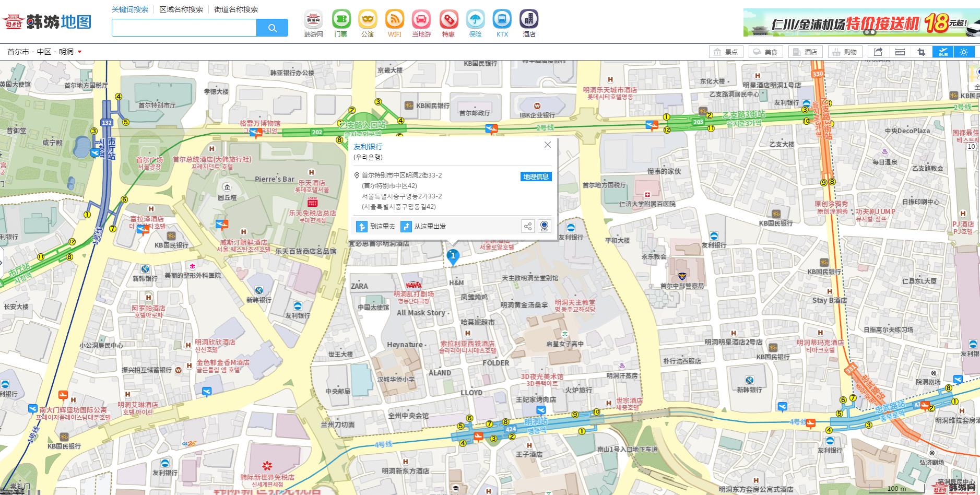Switch to 关键词搜索 tab
Screen dimensions: 980x495
tap(130, 9)
